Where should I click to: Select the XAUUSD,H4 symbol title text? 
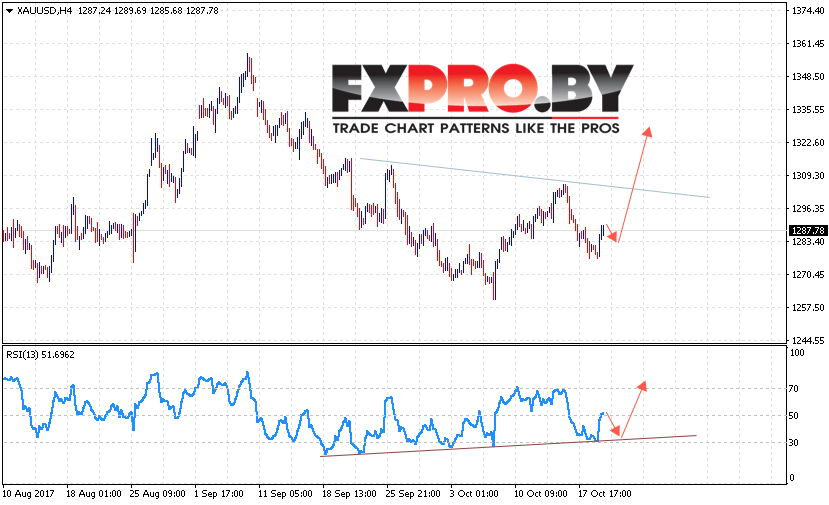(44, 11)
